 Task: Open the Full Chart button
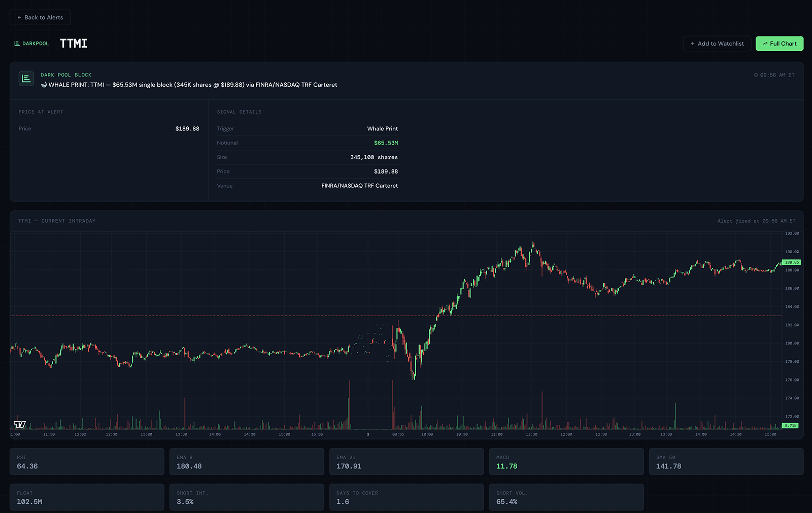tap(780, 44)
